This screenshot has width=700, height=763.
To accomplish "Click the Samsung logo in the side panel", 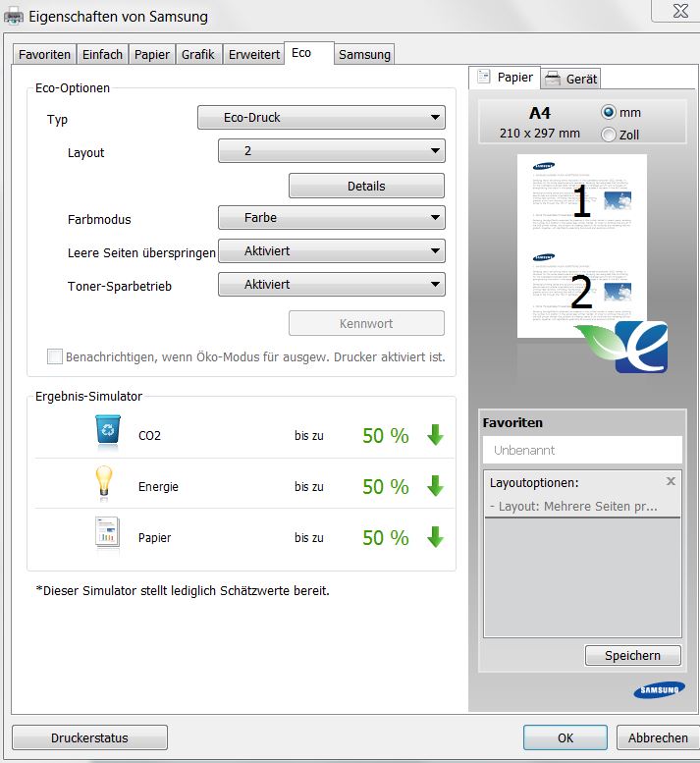I will 659,689.
